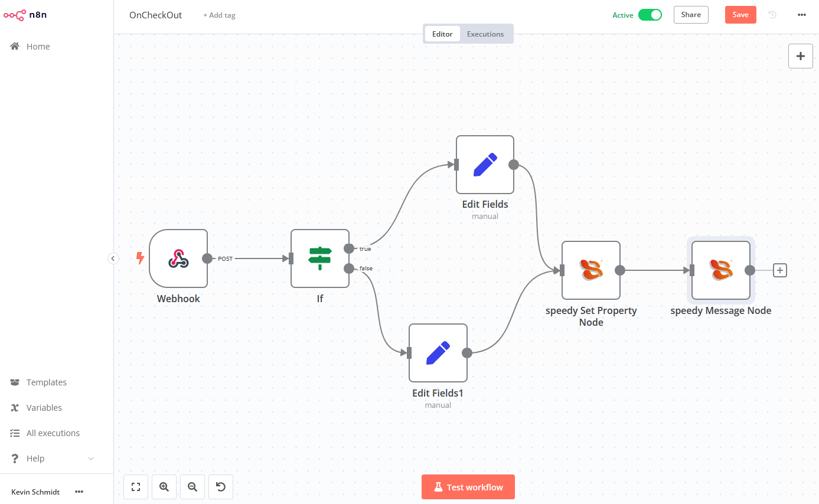Zoom out of the canvas

click(x=192, y=487)
